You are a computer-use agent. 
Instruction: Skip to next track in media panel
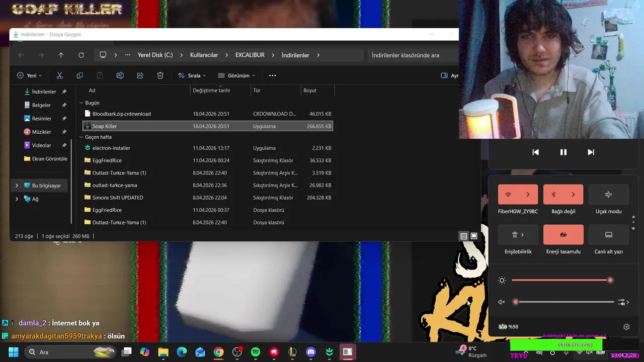591,152
